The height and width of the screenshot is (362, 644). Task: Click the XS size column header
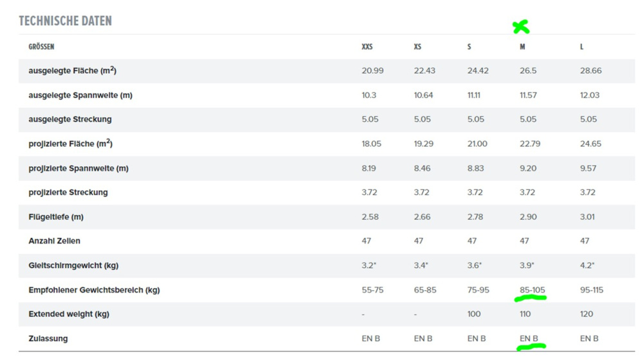pyautogui.click(x=417, y=47)
